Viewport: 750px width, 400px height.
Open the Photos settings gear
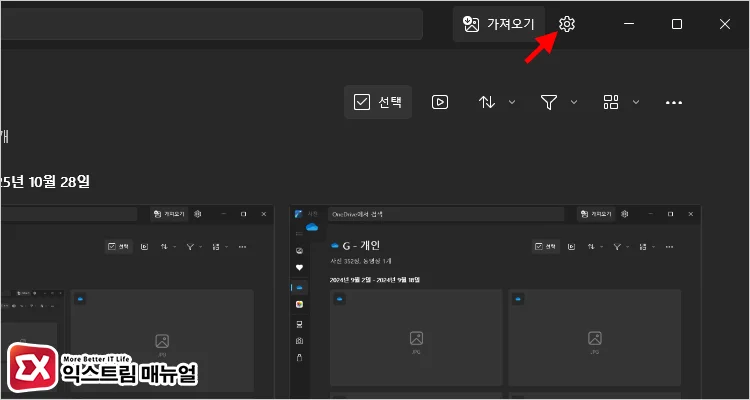tap(567, 24)
